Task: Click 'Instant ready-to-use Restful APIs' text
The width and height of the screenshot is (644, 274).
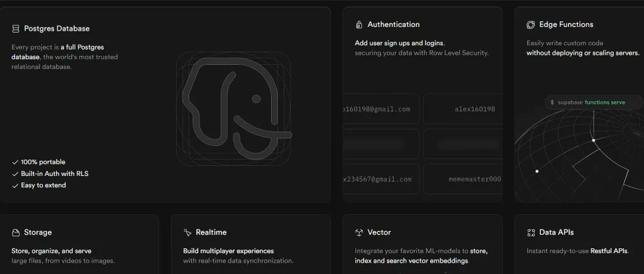Action: pyautogui.click(x=577, y=251)
